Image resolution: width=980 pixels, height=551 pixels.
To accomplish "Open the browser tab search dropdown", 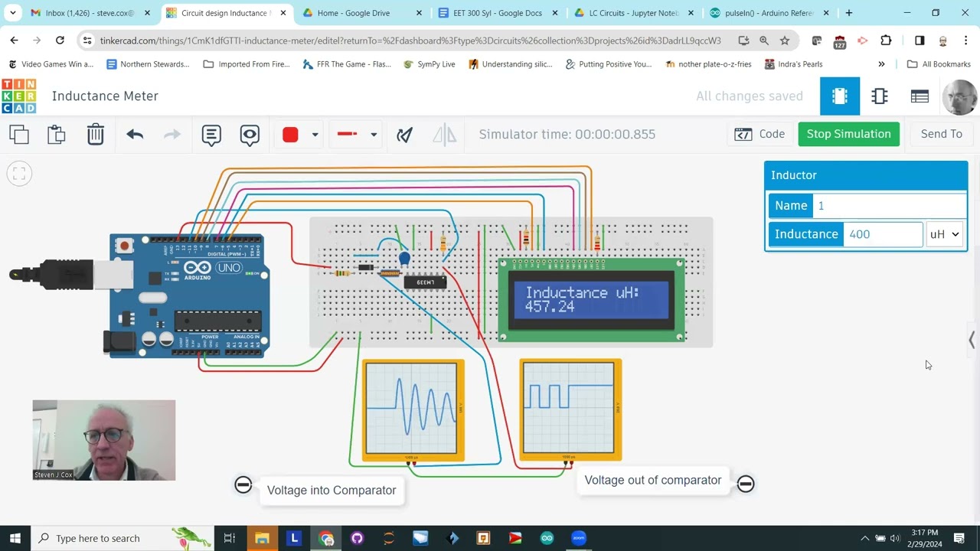I will 13,13.
